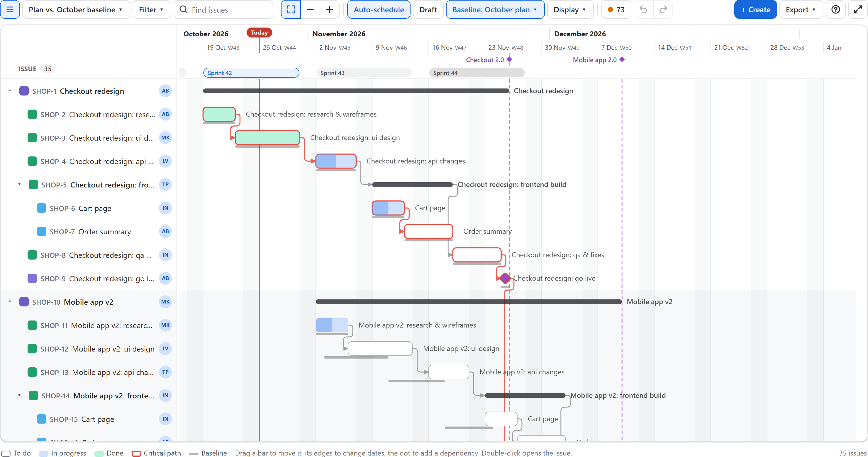Click the zoom-to-fit icon
Viewport: 868px width, 457px height.
290,9
